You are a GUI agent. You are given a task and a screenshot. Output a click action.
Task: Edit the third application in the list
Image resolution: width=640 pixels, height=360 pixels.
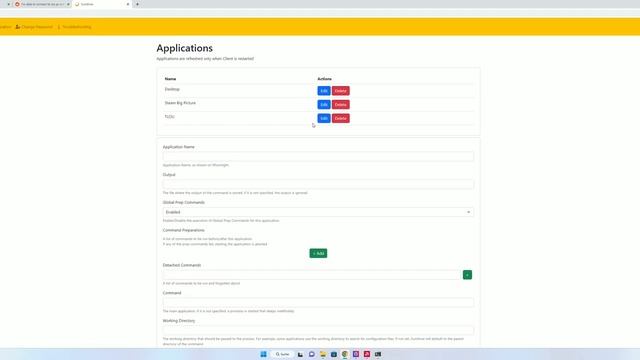(324, 118)
